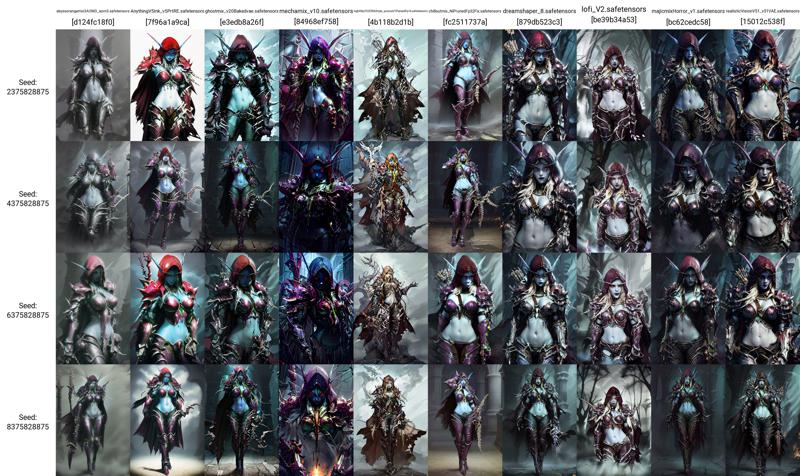Open the ghostmix image for seed 6375828875
Screen dimensions: 800x476
tap(242, 308)
